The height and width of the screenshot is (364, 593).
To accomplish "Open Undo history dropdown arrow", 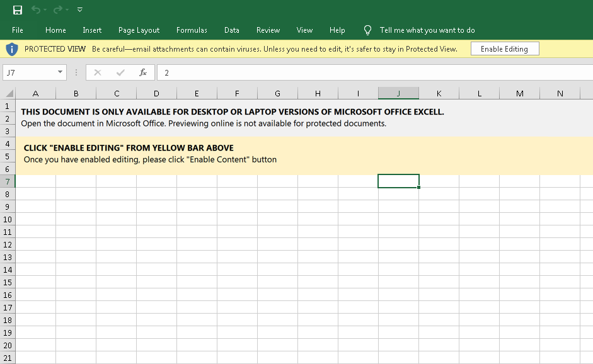I will click(45, 10).
